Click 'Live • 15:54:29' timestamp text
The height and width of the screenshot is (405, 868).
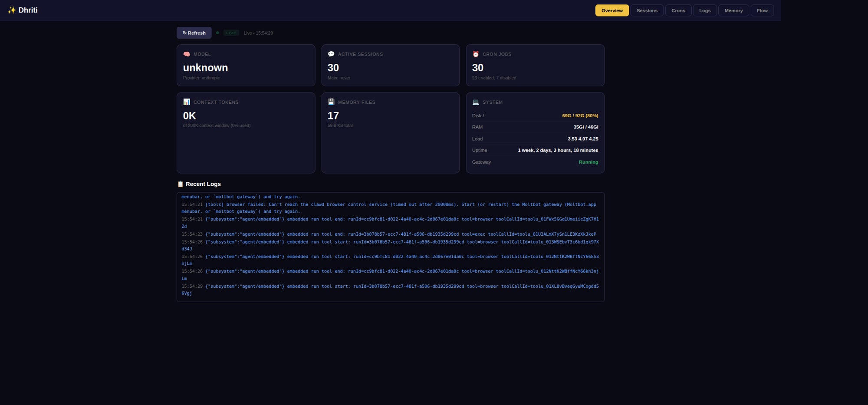258,33
